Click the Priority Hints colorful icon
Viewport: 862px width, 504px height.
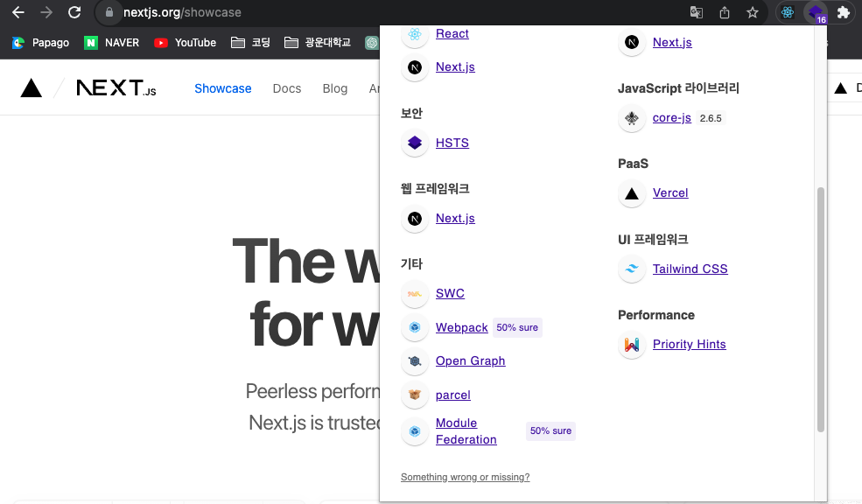pyautogui.click(x=632, y=345)
